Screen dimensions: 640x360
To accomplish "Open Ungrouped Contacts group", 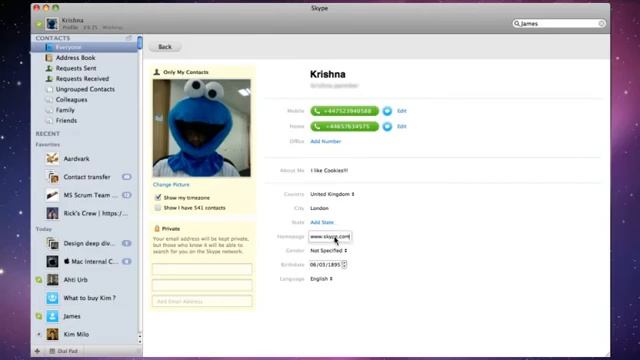I will tap(85, 89).
